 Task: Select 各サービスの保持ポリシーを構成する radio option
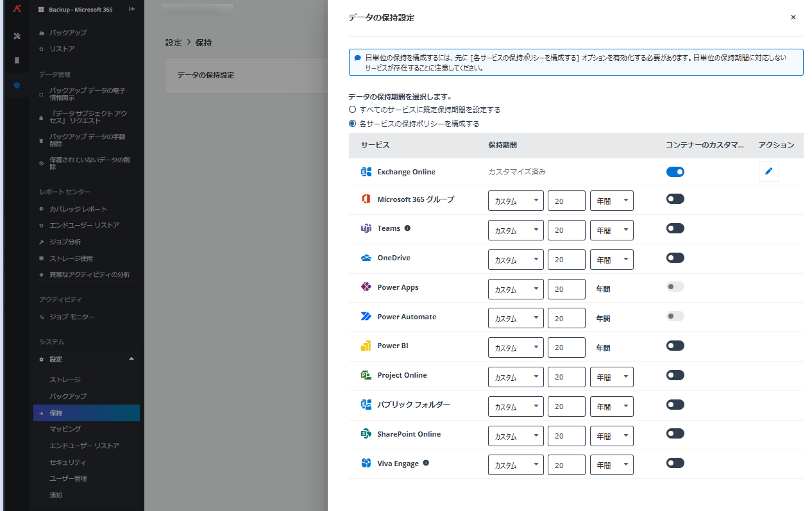(352, 124)
